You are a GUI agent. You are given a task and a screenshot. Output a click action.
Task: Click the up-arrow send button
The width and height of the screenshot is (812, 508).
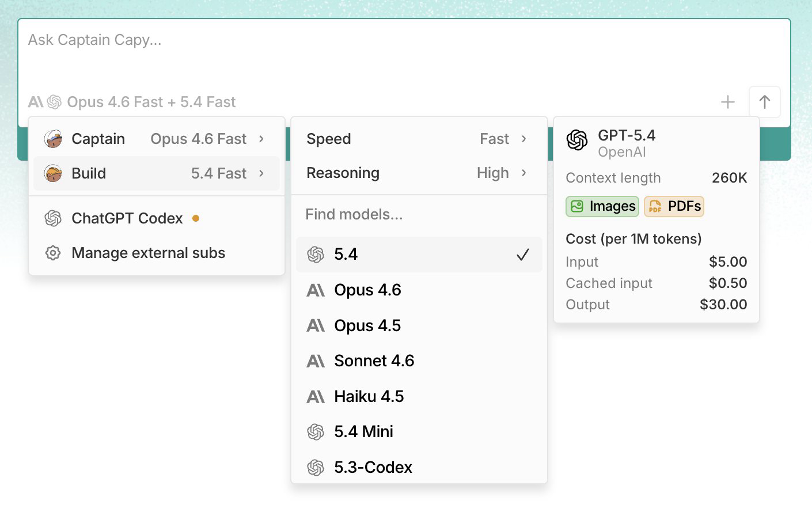pyautogui.click(x=764, y=102)
